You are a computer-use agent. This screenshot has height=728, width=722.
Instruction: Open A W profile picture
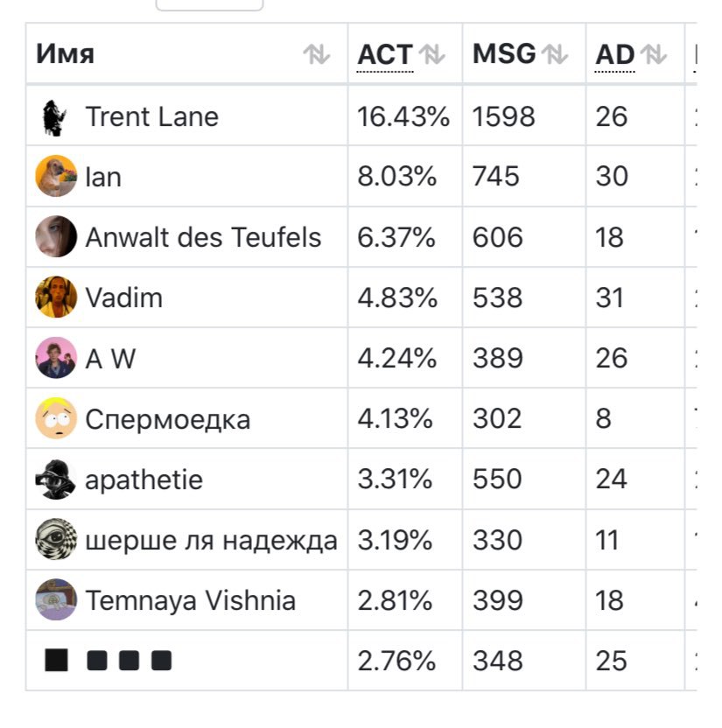pyautogui.click(x=56, y=358)
